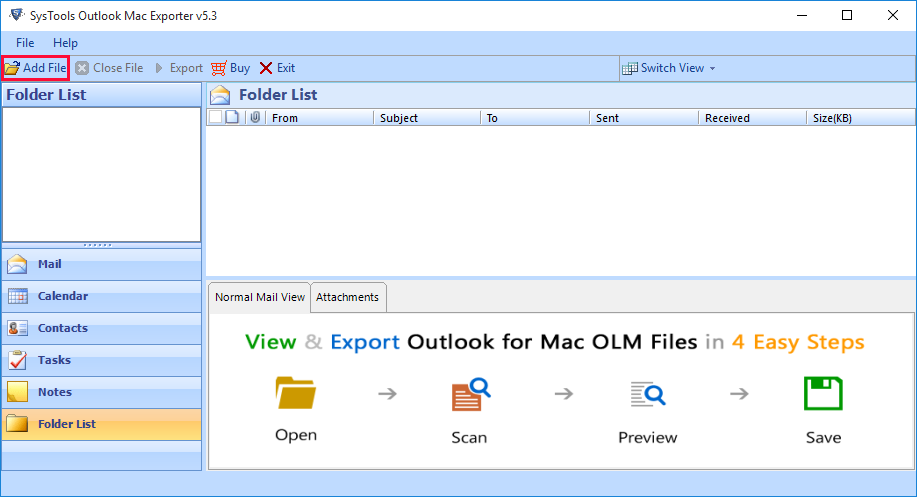Click the Switch View dropdown arrow
Screen dimensions: 917x497
(712, 69)
